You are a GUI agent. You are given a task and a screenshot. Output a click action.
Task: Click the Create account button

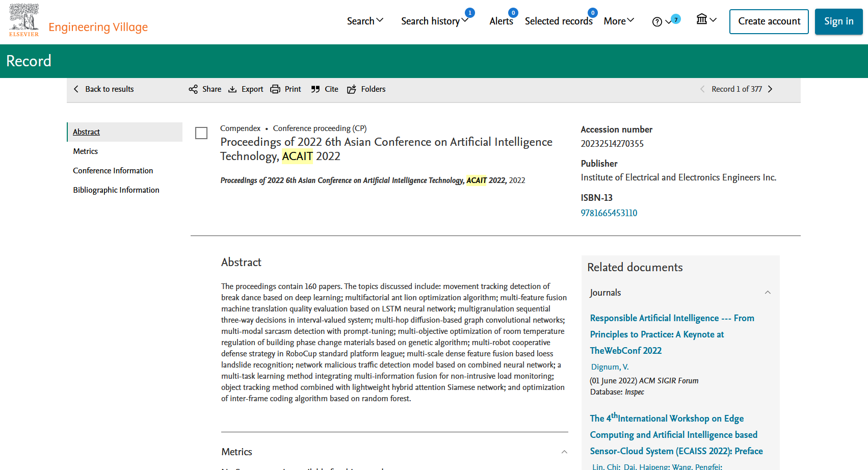tap(769, 21)
